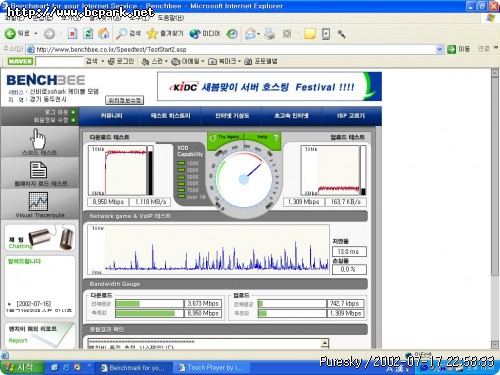Open the 커뮤니티 tab

(112, 116)
